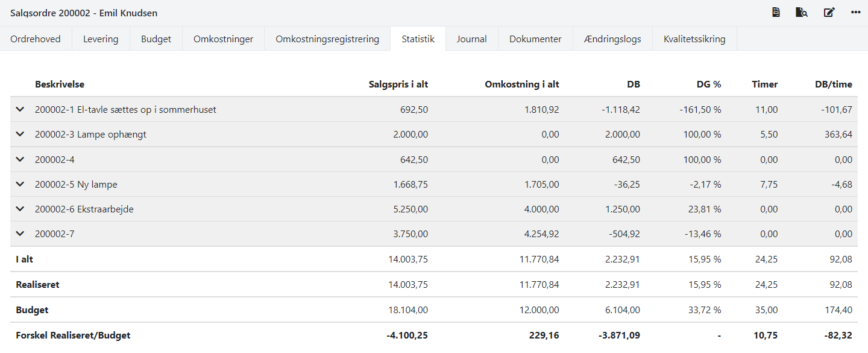Expand row 200002-5 Ny lampe
This screenshot has width=868, height=353.
tap(20, 184)
